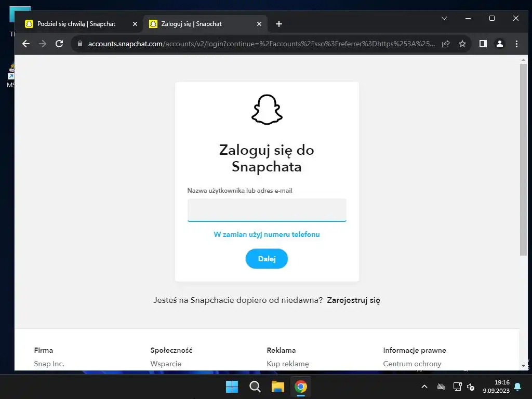Open 'Wsparcie' footer link
This screenshot has height=399, width=532.
coord(166,364)
